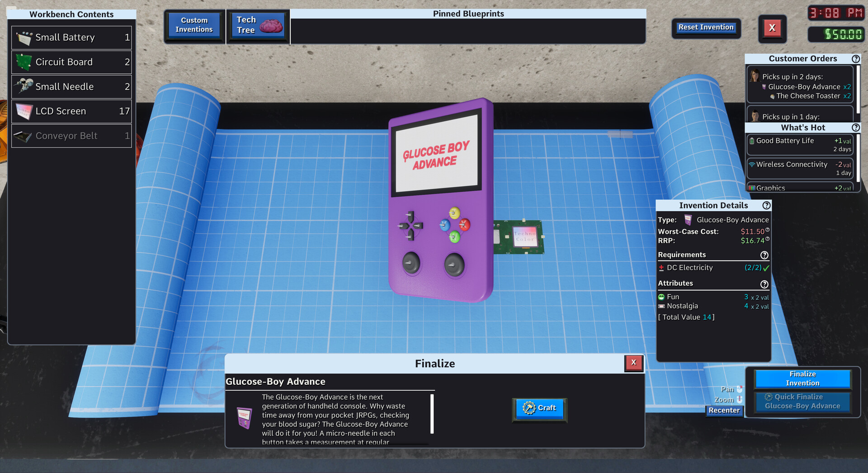Open the What's Hot help icon
Screen dimensions: 868x473
(855, 128)
